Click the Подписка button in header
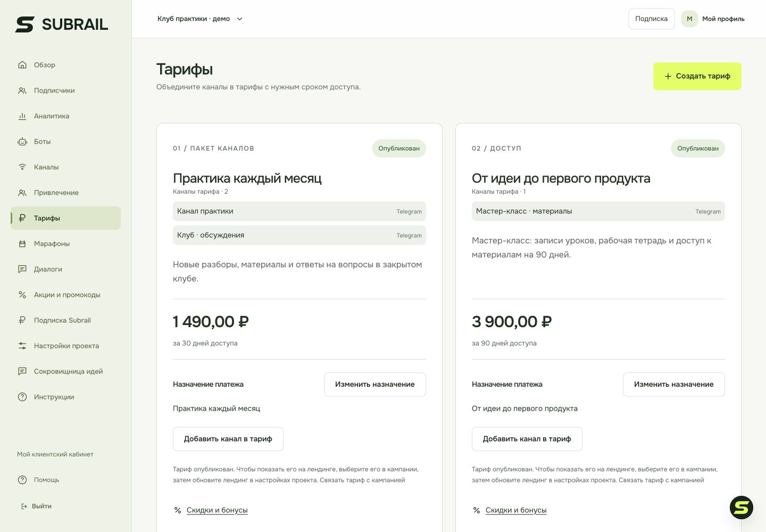Image resolution: width=766 pixels, height=532 pixels. [x=652, y=19]
